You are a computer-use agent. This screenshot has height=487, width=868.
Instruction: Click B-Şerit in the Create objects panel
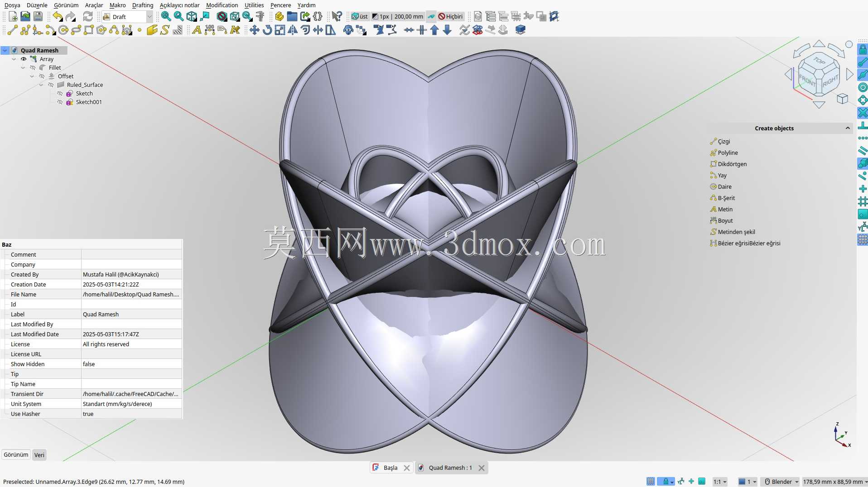pos(726,198)
